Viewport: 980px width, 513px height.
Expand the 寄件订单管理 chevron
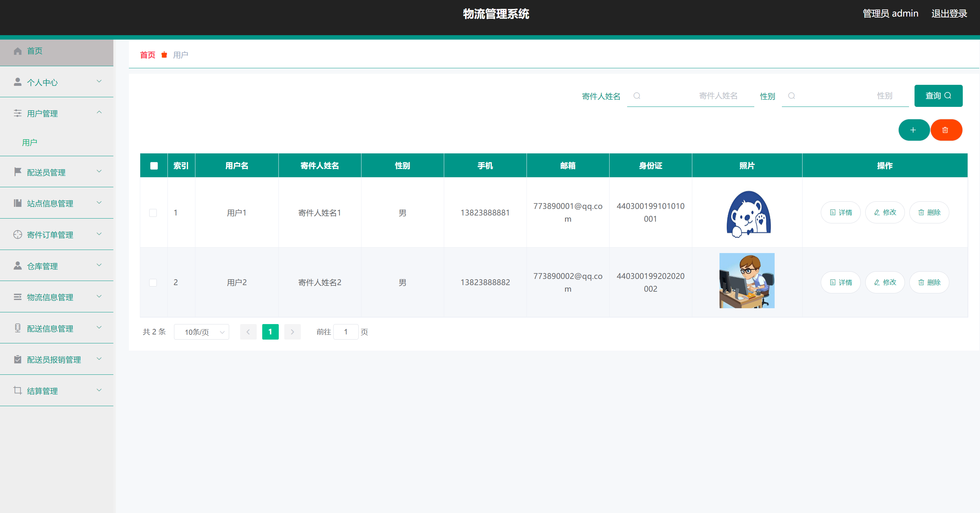99,234
